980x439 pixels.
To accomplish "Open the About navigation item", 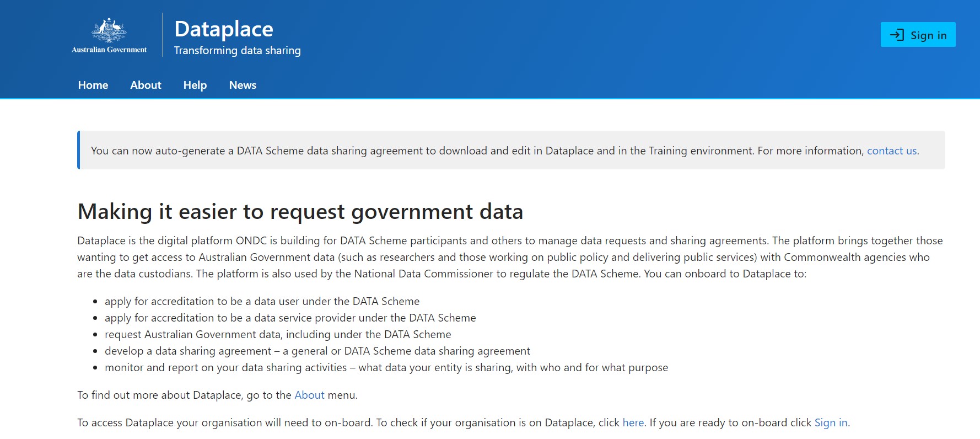I will [146, 85].
